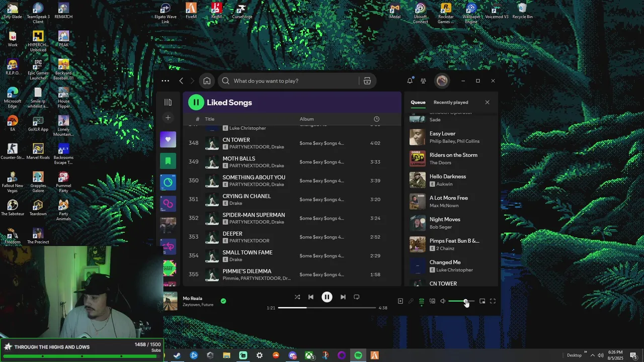Viewport: 644px width, 362px height.
Task: Toggle shuffle playback
Action: click(x=297, y=297)
